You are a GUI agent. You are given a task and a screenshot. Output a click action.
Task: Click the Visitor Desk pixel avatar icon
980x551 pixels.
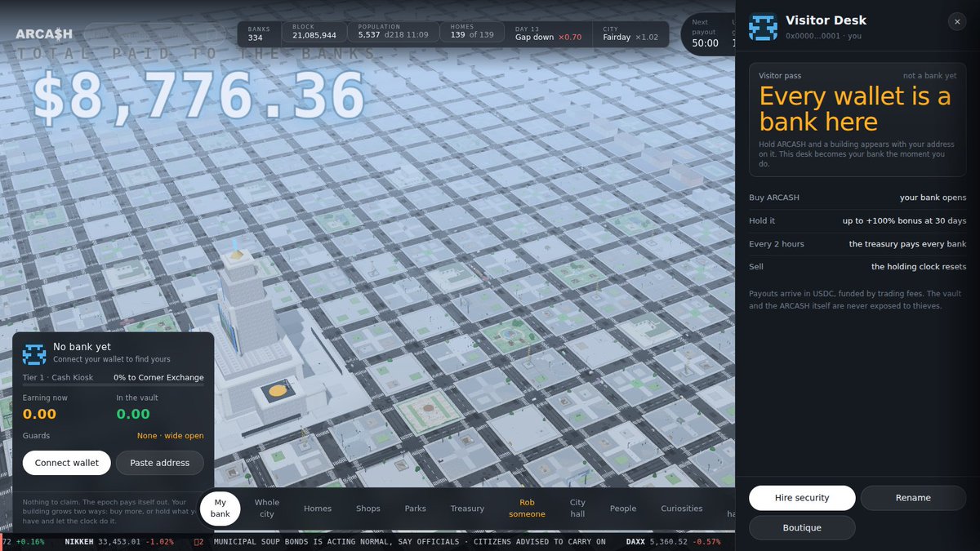763,27
